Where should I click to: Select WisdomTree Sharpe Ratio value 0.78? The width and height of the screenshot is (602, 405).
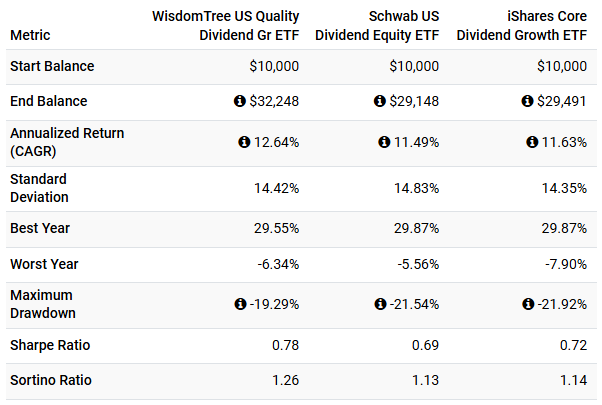point(285,345)
